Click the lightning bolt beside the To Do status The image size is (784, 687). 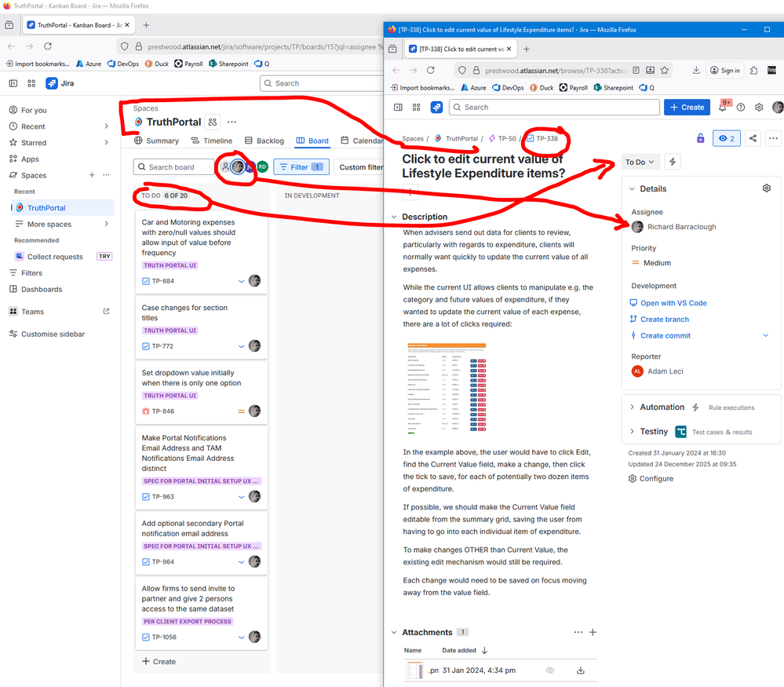(x=673, y=161)
